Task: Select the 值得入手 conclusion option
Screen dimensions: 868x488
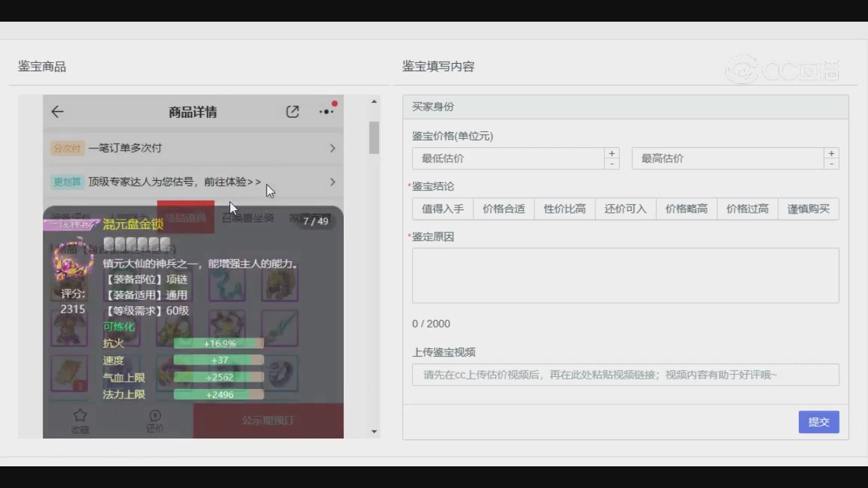Action: [443, 209]
